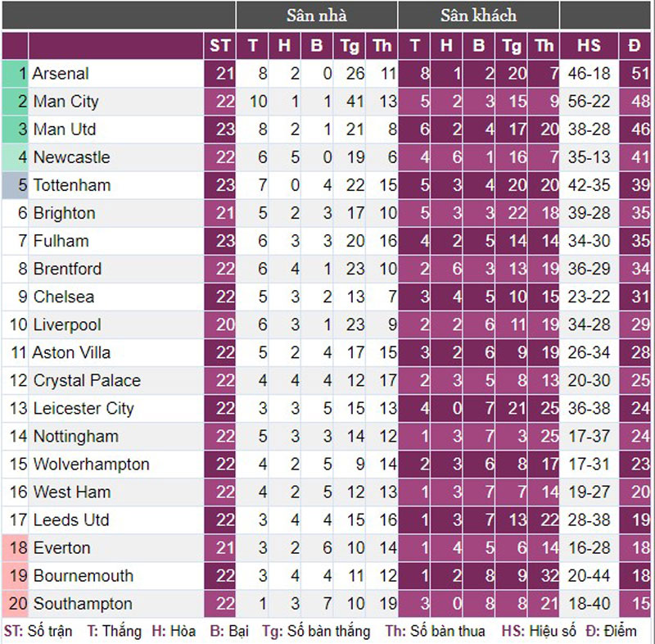Click the HS column header
The height and width of the screenshot is (644, 655).
click(x=589, y=46)
